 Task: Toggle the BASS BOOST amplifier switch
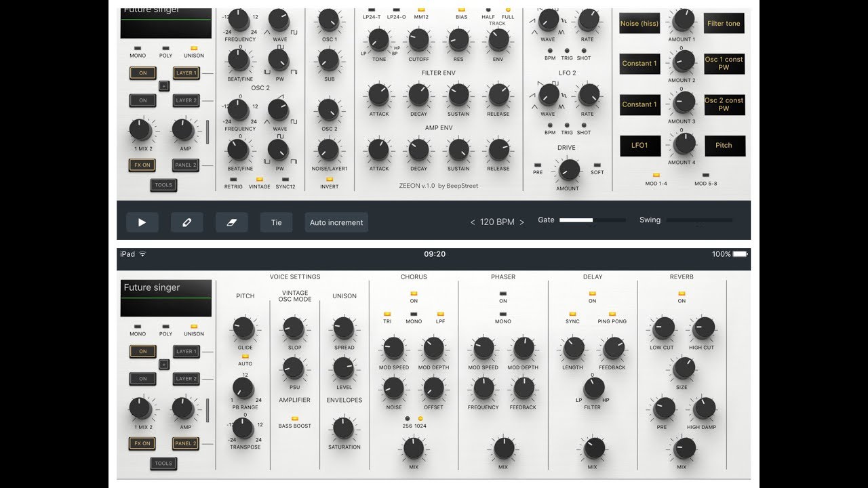pyautogui.click(x=294, y=418)
